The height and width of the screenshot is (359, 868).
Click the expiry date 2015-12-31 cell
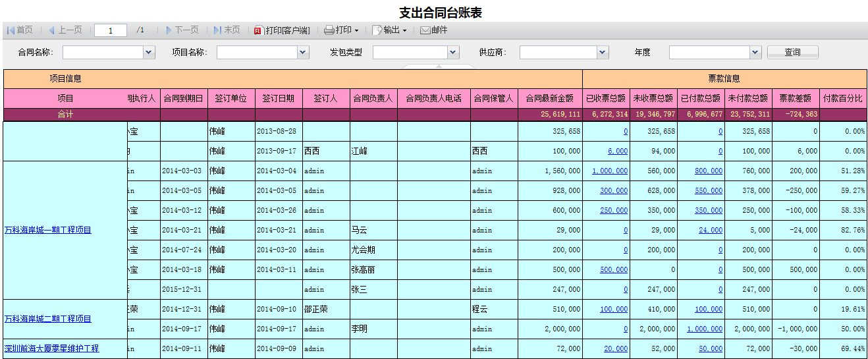(184, 290)
